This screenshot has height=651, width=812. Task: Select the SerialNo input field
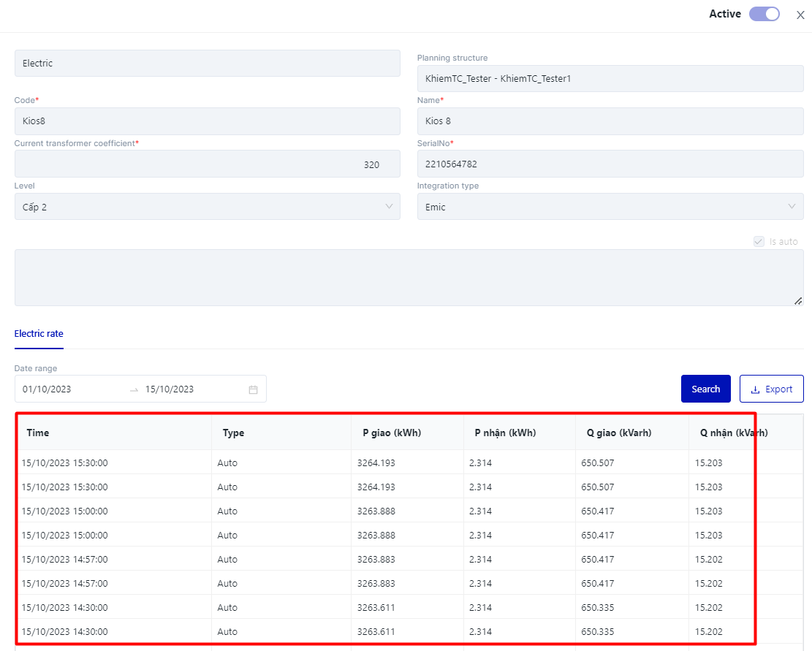click(610, 164)
